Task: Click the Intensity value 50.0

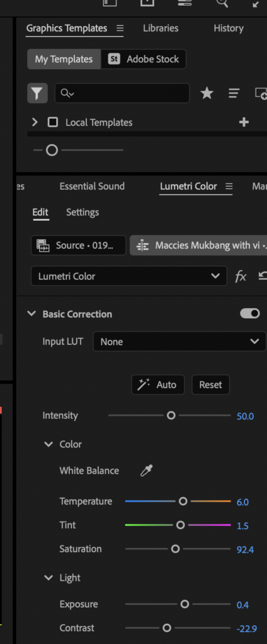Action: (x=245, y=416)
